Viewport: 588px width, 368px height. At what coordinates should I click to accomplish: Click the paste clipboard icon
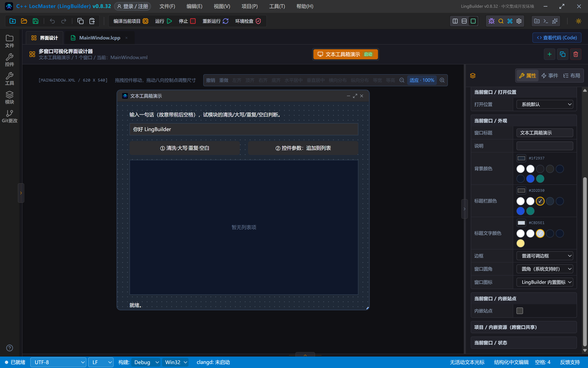coord(92,21)
